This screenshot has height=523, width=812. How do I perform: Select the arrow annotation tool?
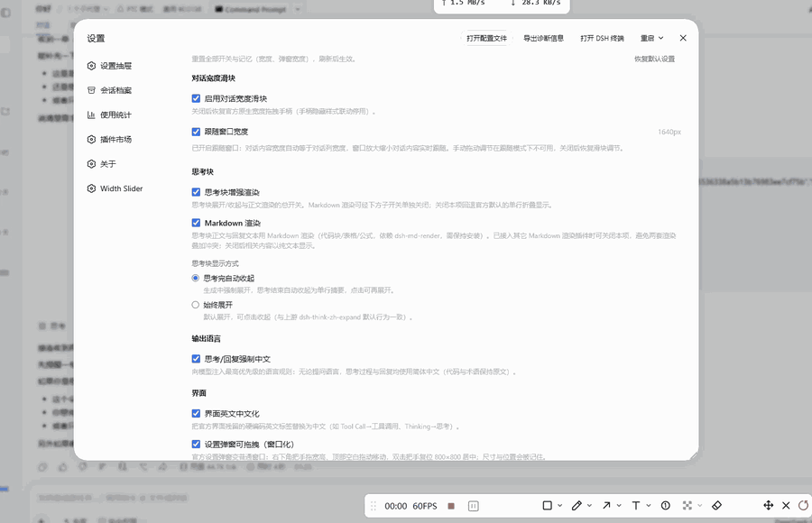coord(606,505)
